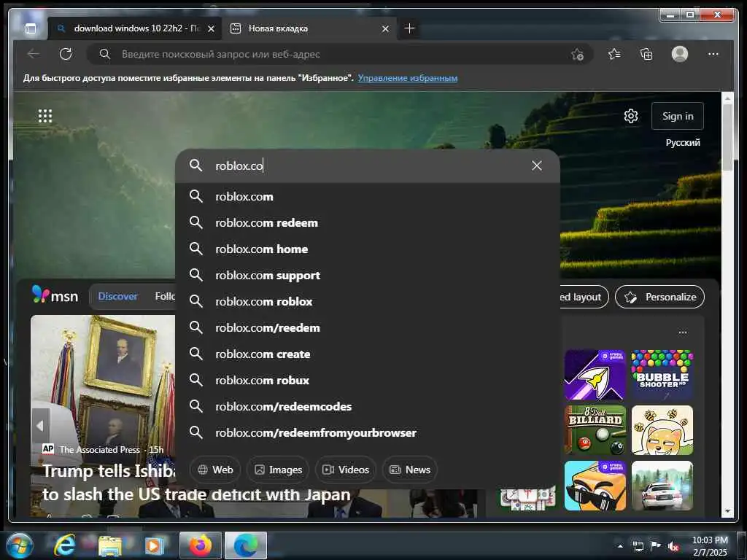Click into the 'roblox.co' search field
This screenshot has width=747, height=560.
click(x=369, y=166)
